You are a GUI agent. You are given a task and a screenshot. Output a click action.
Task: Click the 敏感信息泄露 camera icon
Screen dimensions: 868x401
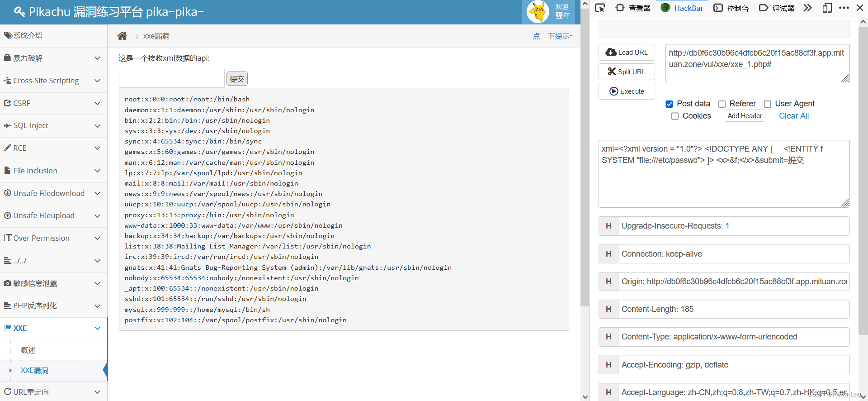[7, 283]
